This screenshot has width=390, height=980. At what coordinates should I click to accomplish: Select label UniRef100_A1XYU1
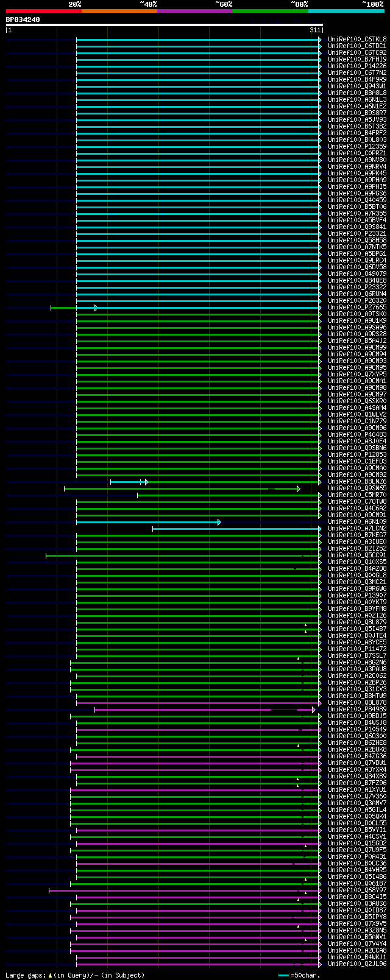(x=357, y=789)
